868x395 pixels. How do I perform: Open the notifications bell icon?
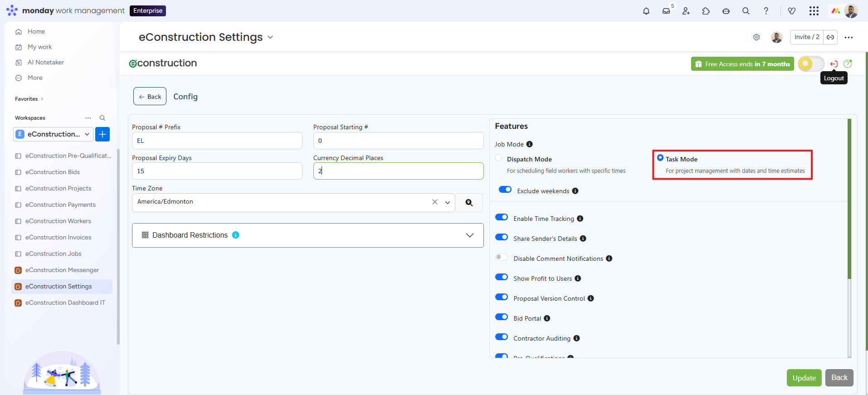pos(646,11)
